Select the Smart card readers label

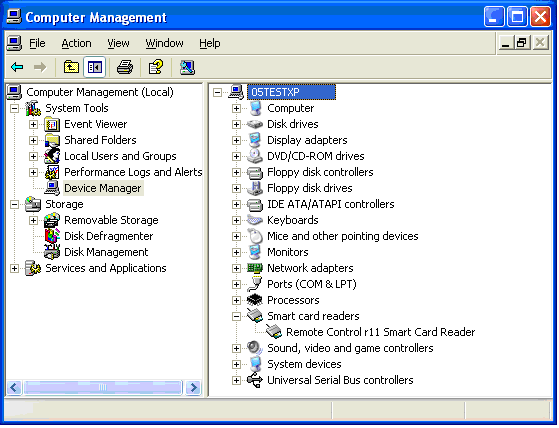[313, 316]
